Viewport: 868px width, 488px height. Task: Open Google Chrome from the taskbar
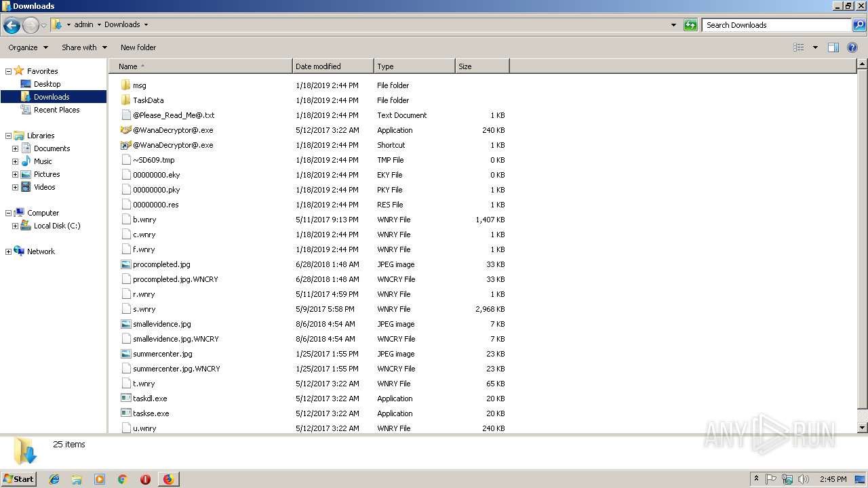click(x=123, y=479)
